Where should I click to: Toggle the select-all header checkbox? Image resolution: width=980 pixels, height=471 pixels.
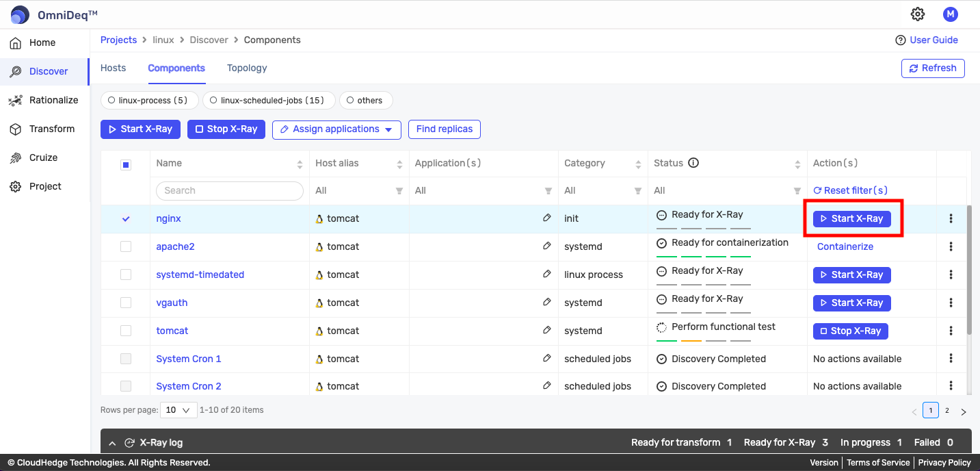coord(126,164)
